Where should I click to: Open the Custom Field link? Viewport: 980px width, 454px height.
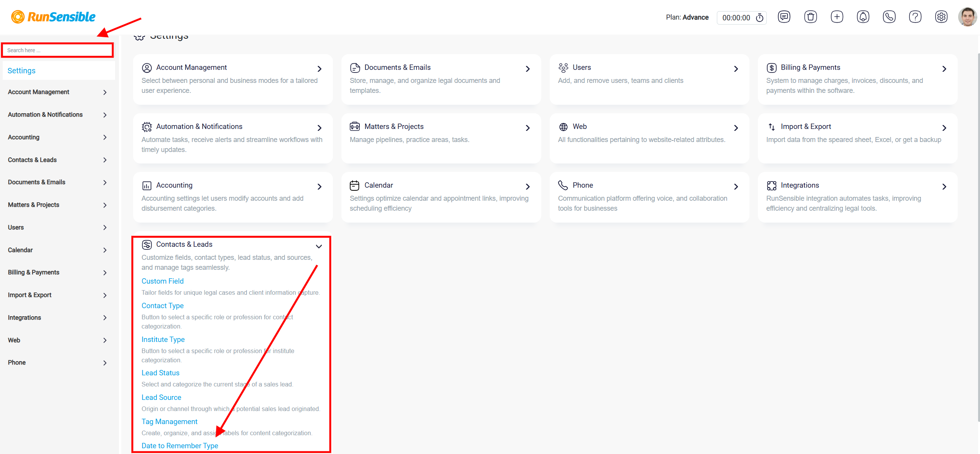point(163,281)
